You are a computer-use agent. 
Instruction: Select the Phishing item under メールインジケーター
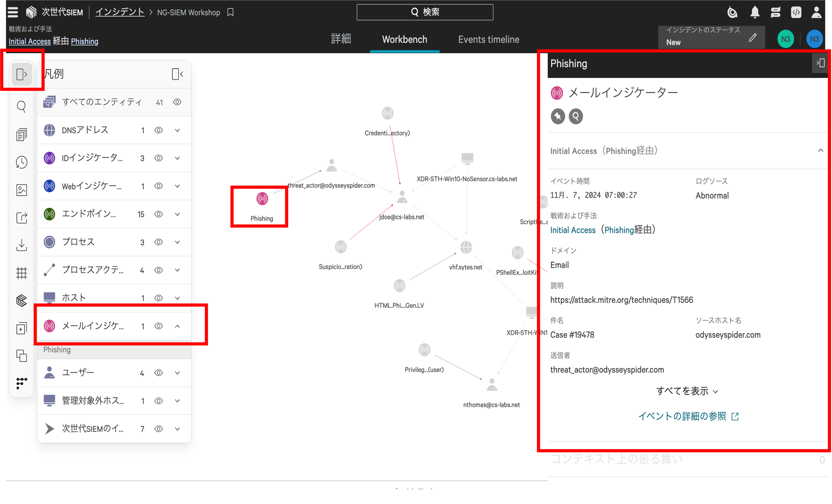114,350
